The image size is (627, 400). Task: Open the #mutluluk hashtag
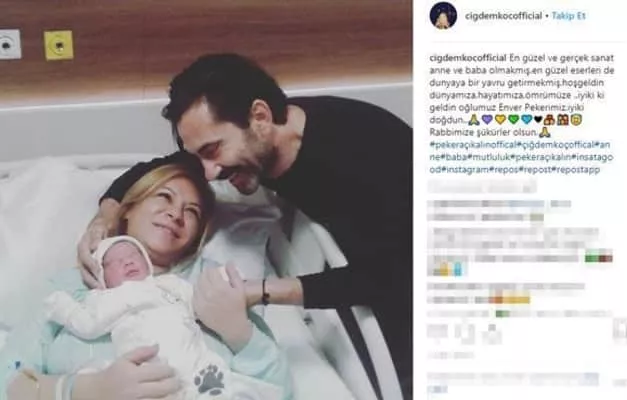[x=489, y=157]
